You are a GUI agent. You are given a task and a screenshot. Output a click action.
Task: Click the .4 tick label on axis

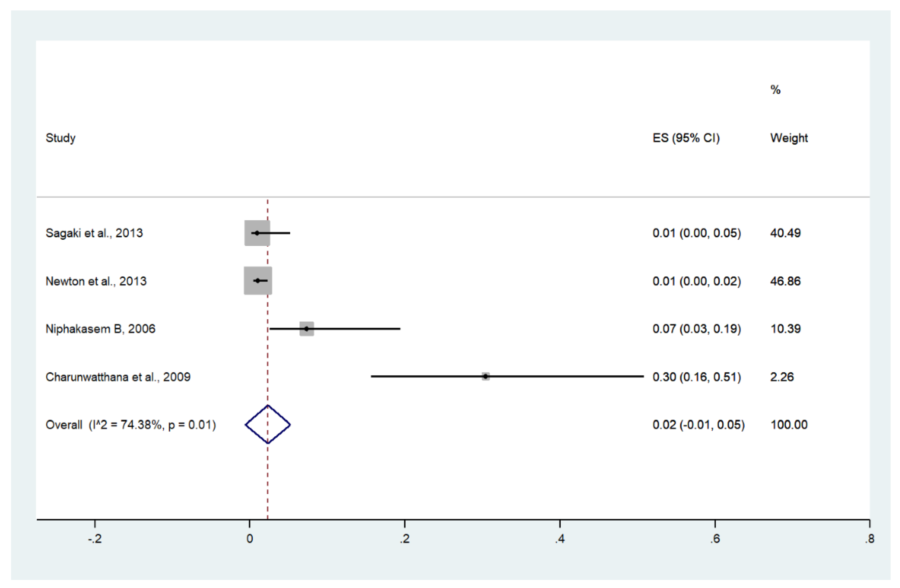pyautogui.click(x=560, y=539)
